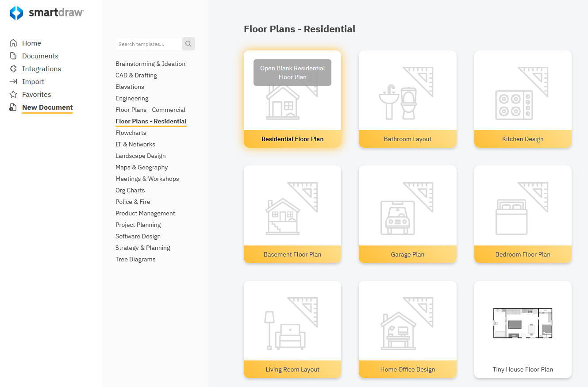
Task: Click the Integrations sidebar icon
Action: [x=13, y=69]
